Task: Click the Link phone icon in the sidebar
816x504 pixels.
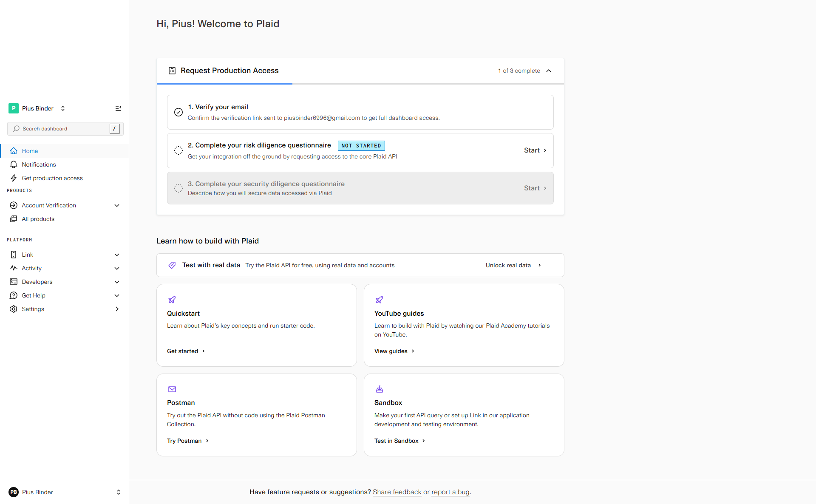Action: point(14,255)
